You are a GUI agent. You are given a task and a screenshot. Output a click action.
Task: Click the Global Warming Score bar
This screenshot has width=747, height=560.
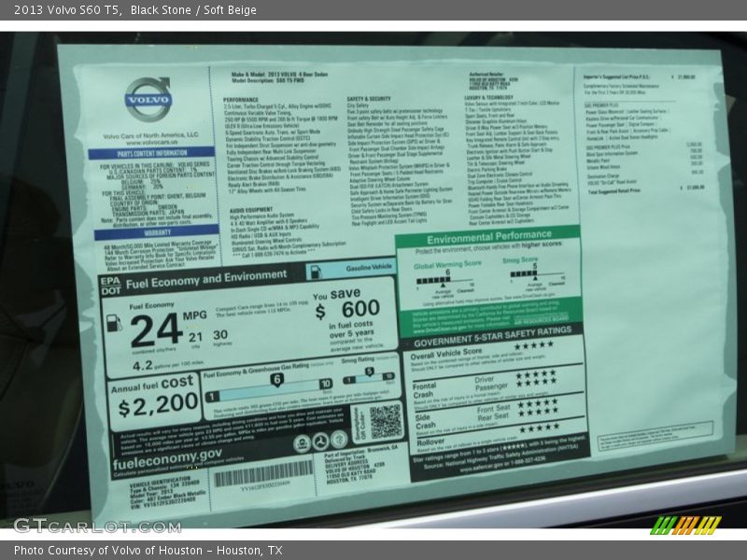pos(445,281)
